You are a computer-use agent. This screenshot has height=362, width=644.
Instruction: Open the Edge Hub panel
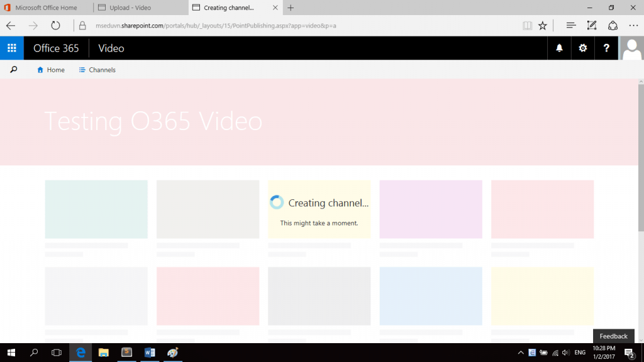coord(571,25)
